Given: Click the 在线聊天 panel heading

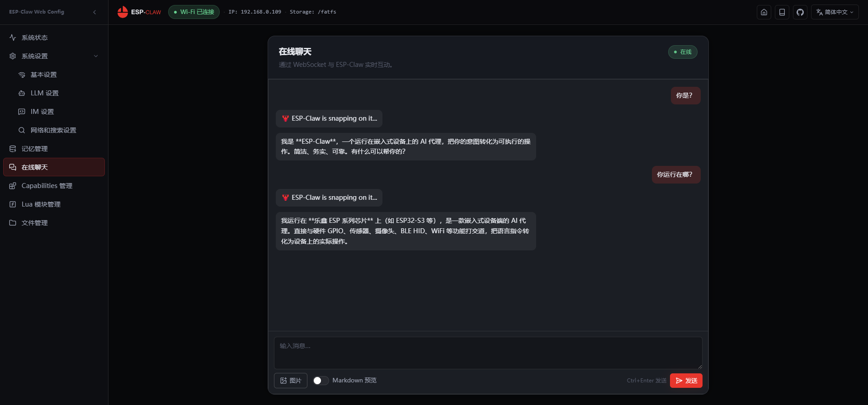Looking at the screenshot, I should (295, 52).
